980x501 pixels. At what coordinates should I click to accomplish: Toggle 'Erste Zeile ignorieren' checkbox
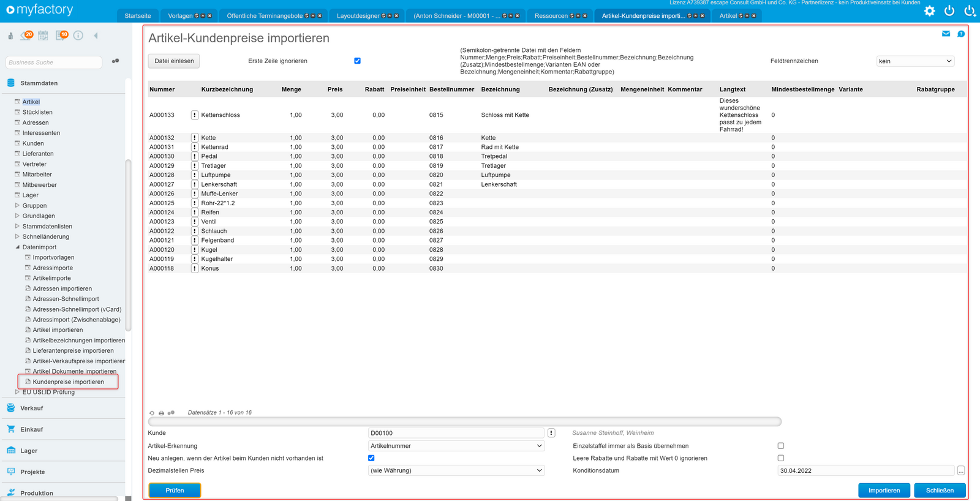pos(357,61)
